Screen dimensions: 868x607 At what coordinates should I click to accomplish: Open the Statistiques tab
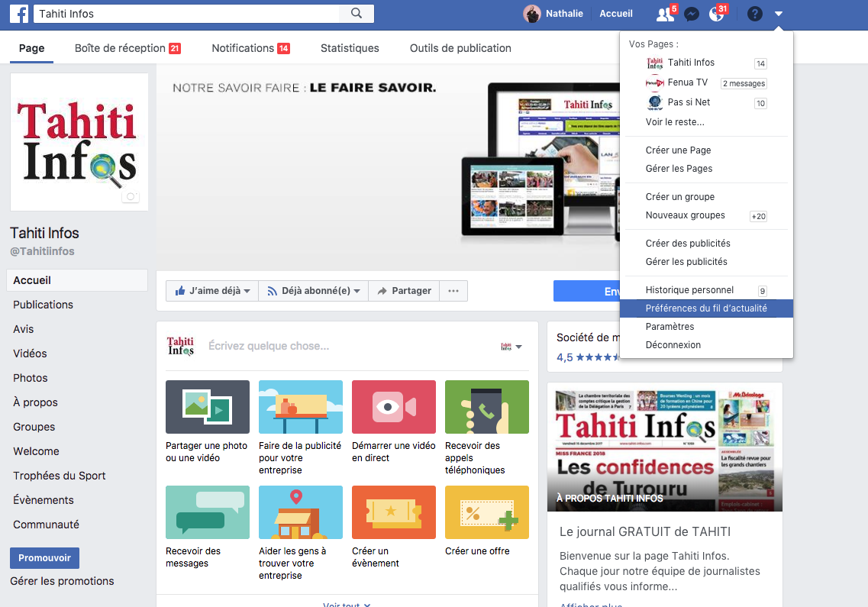pyautogui.click(x=350, y=48)
